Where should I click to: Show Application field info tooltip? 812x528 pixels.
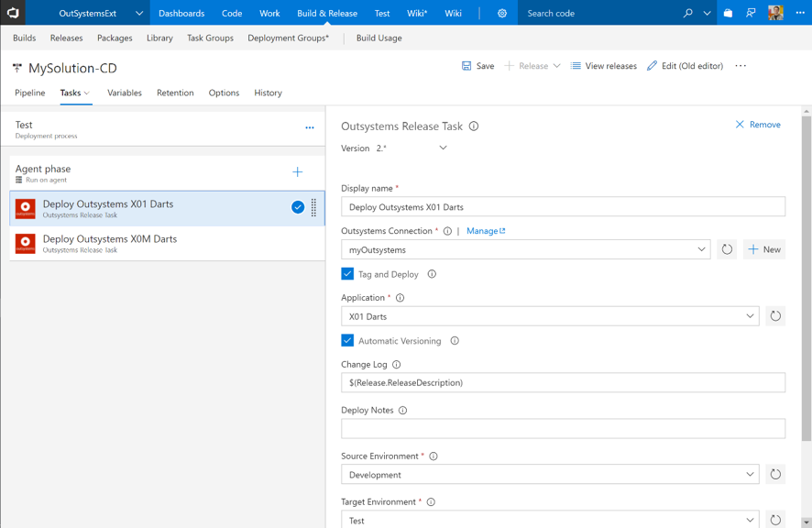point(400,298)
